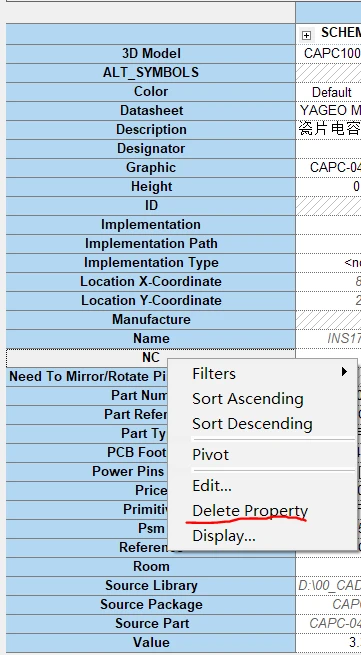Viewport: 361px width, 655px height.
Task: Choose Sort Descending from context menu
Action: 252,424
